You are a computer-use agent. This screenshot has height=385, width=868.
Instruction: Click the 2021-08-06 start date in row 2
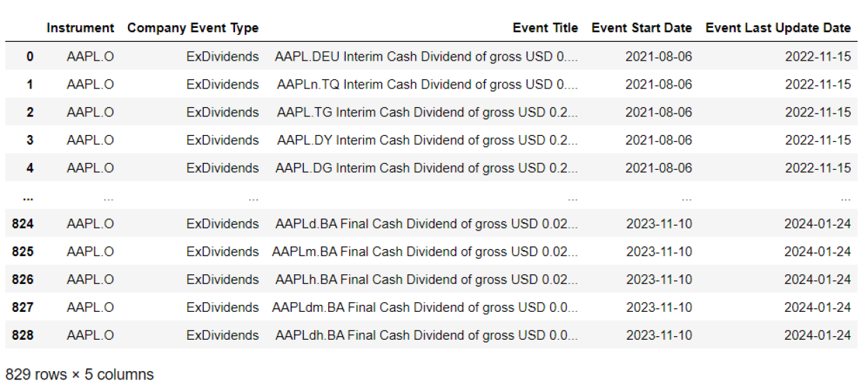[659, 112]
